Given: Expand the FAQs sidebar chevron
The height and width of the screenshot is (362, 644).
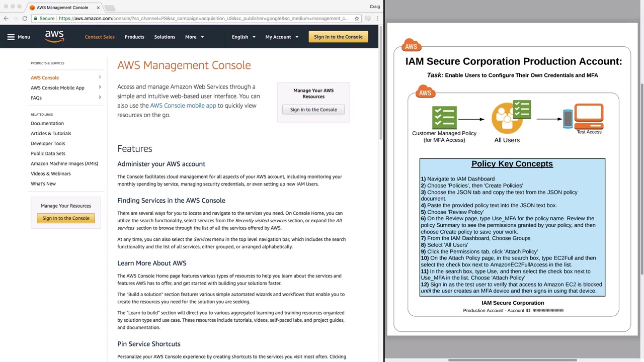Looking at the screenshot, I should (100, 97).
